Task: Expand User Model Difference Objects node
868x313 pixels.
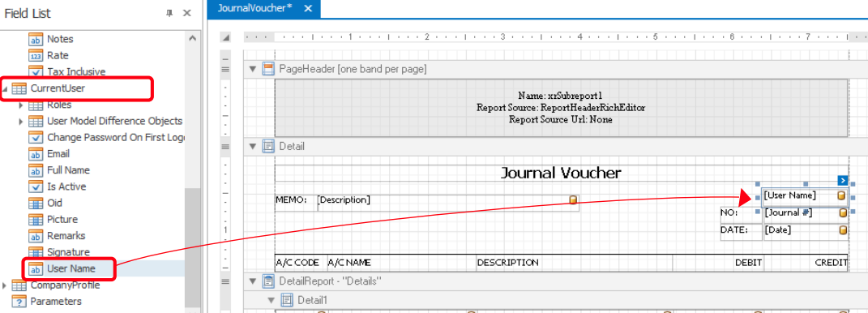Action: coord(22,121)
